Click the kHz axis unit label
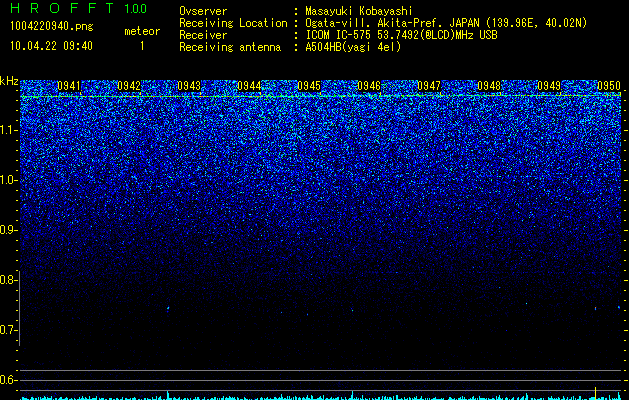 (9, 81)
